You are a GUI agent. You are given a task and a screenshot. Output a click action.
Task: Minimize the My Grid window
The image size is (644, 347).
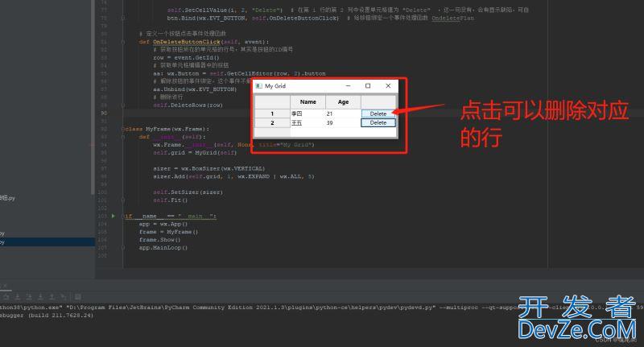348,86
